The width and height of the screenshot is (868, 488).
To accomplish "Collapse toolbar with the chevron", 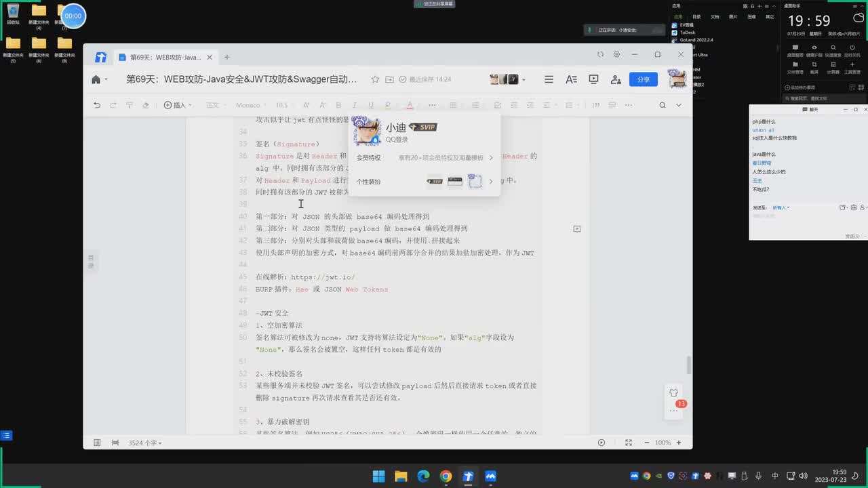I will point(679,105).
